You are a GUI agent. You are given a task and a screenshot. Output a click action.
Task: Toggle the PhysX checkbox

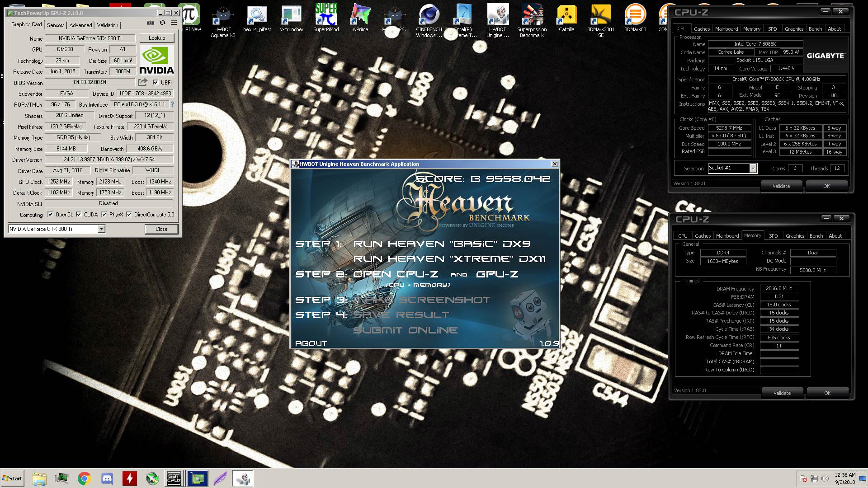[104, 215]
